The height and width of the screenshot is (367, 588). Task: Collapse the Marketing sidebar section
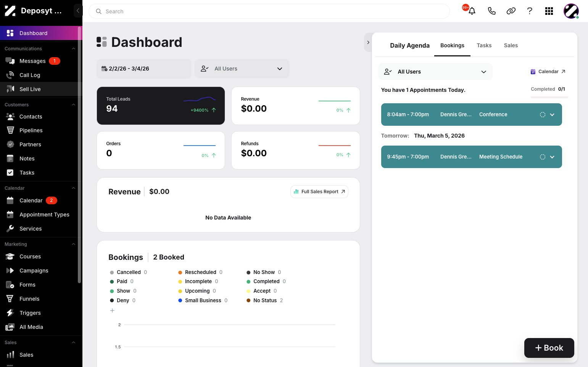click(73, 244)
